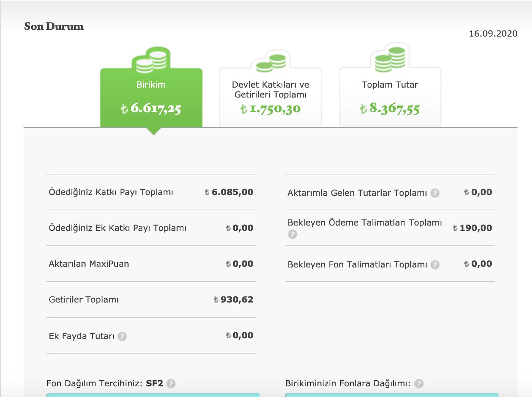
Task: Click the 0,00 value of Ek Fayda Tutarı
Action: [x=239, y=335]
